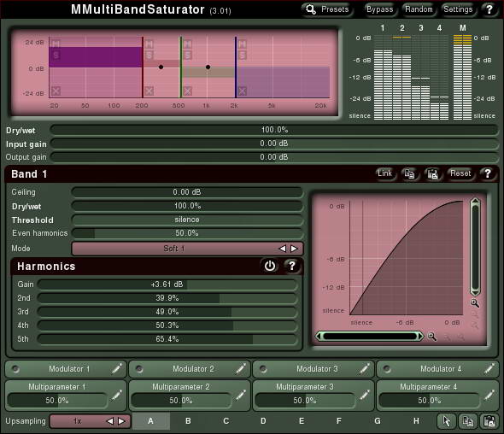Click the Ceiling slider

coord(187,192)
